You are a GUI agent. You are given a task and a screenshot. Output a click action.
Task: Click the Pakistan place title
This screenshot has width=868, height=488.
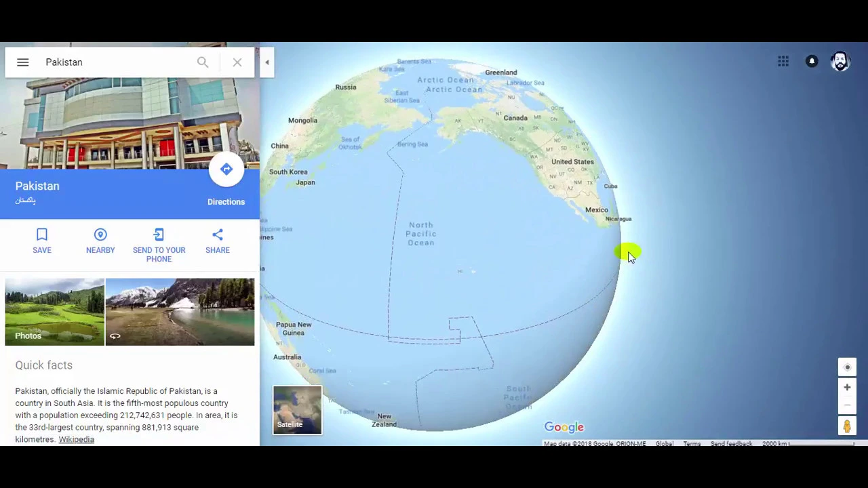[x=37, y=186]
